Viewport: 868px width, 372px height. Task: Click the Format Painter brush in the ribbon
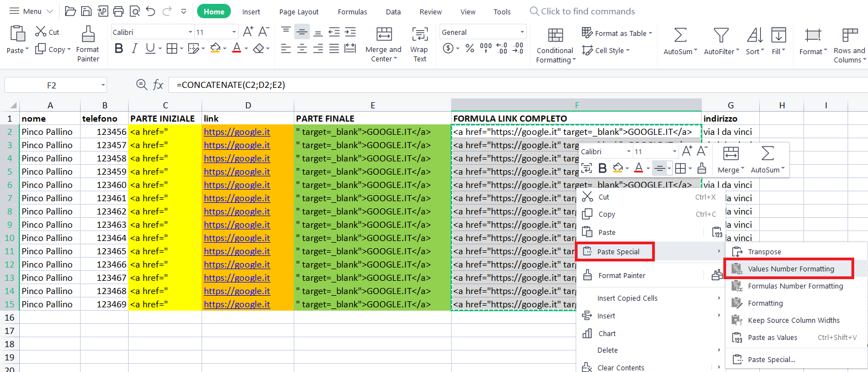(88, 35)
